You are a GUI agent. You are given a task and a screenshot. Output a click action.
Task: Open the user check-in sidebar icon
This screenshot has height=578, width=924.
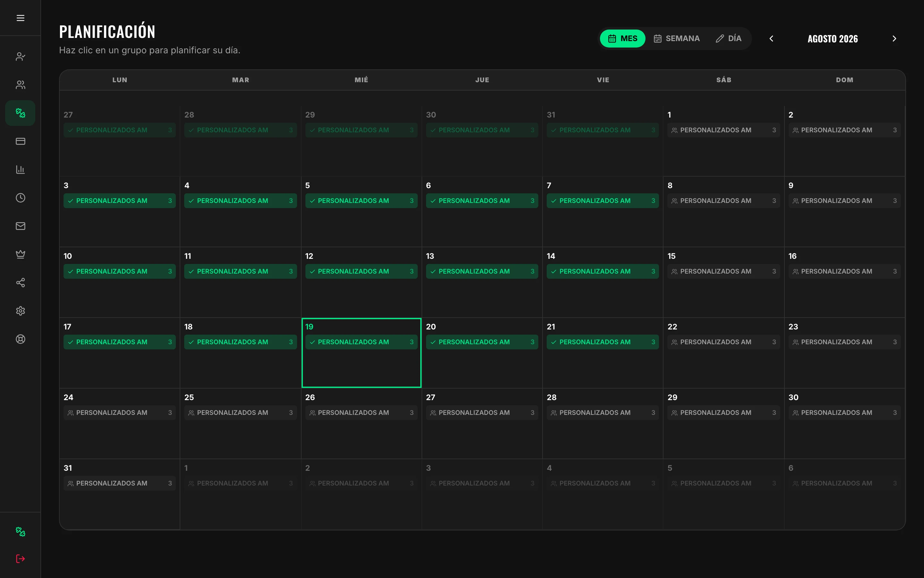pos(21,57)
